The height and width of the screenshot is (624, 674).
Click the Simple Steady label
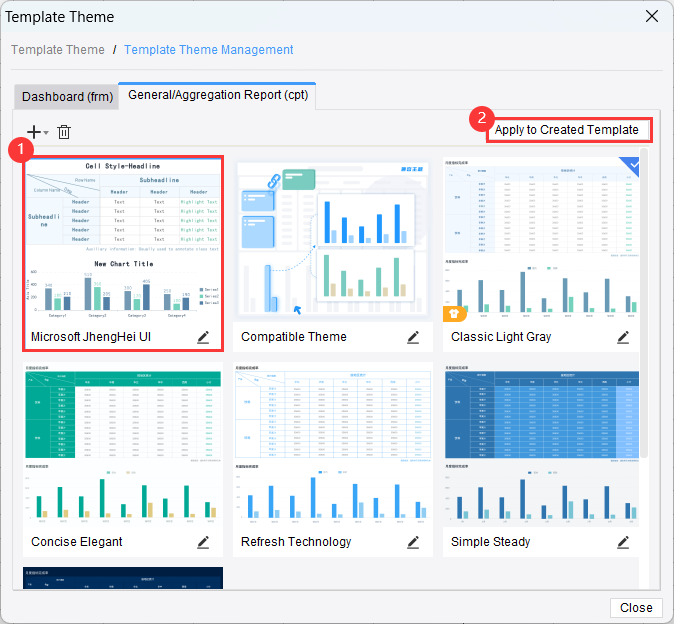tap(490, 542)
